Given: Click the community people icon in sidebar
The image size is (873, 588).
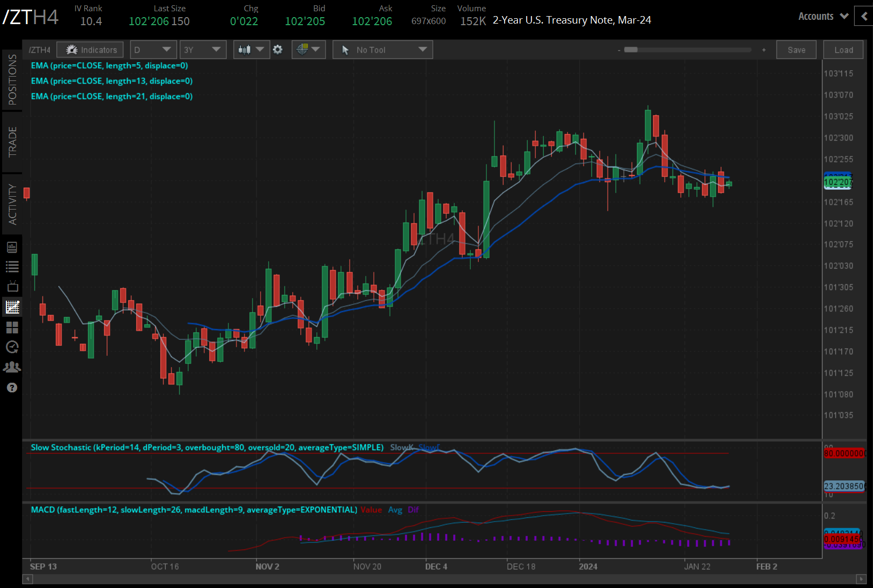Looking at the screenshot, I should tap(12, 367).
